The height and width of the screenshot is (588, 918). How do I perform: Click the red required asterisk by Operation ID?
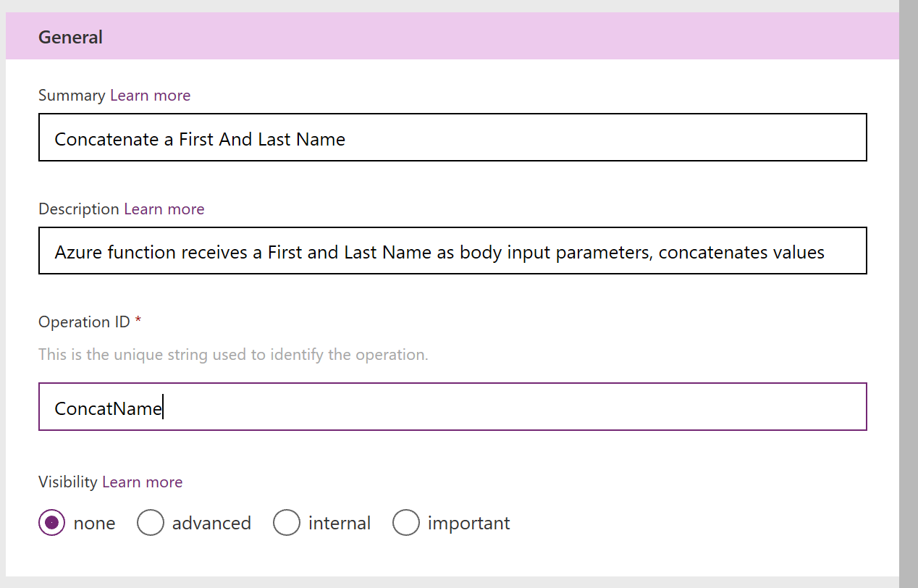[x=138, y=320]
